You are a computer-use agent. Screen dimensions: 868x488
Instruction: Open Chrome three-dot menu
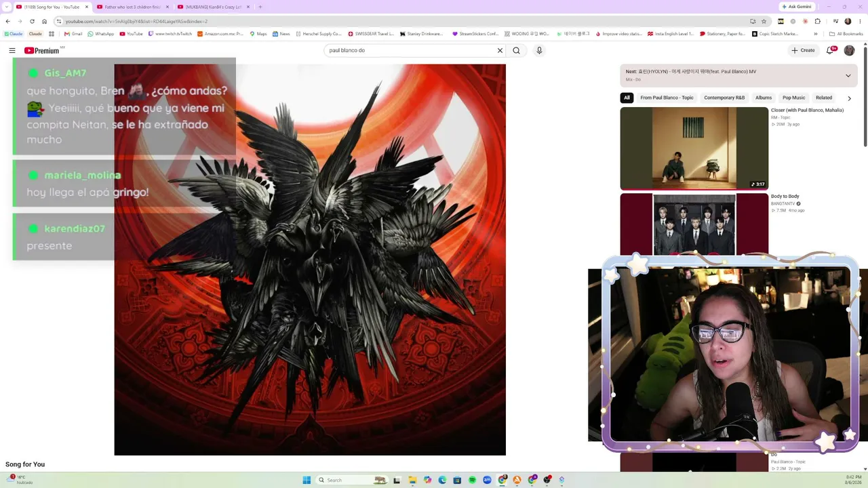click(x=860, y=21)
